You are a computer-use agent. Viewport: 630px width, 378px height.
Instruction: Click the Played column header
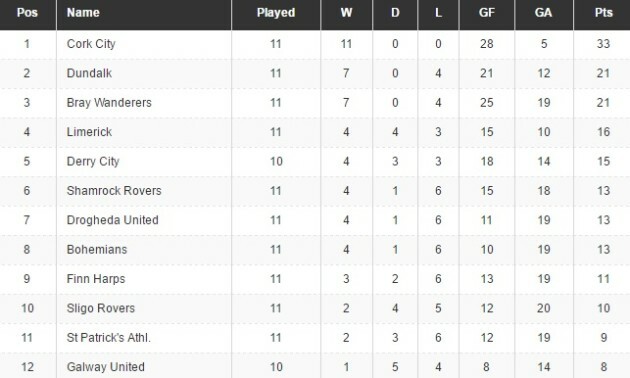(276, 12)
